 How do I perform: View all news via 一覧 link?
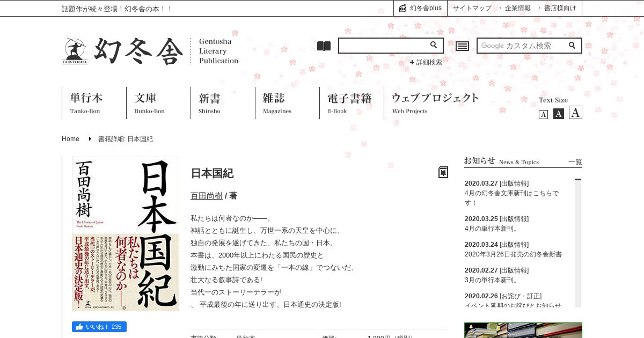click(575, 162)
